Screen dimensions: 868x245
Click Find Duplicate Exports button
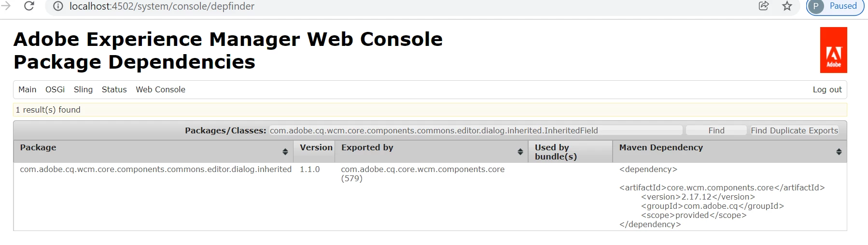(795, 130)
